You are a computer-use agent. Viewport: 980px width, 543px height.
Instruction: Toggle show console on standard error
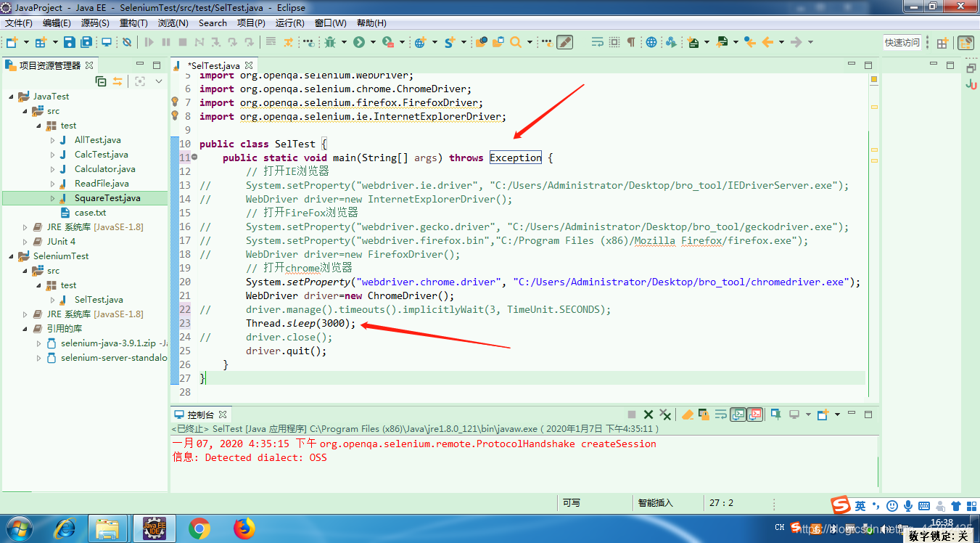click(x=755, y=415)
